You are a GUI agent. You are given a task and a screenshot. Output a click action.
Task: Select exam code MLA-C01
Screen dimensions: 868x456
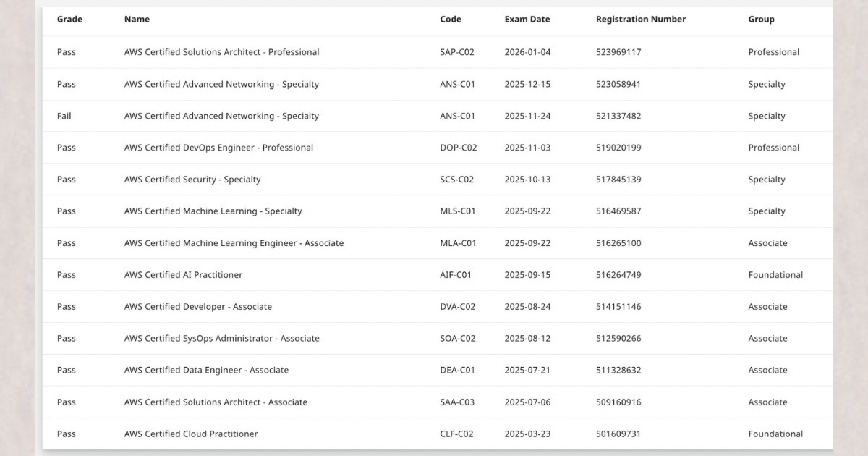(458, 243)
